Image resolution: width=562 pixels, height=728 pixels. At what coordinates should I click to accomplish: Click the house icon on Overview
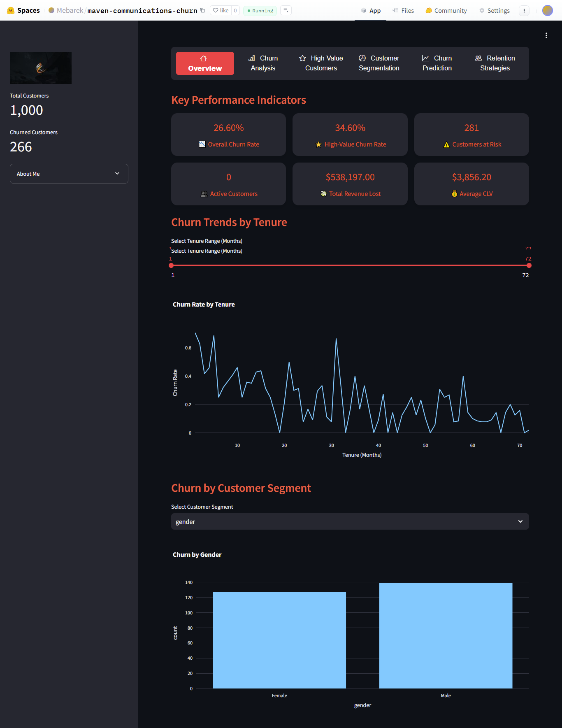[203, 58]
